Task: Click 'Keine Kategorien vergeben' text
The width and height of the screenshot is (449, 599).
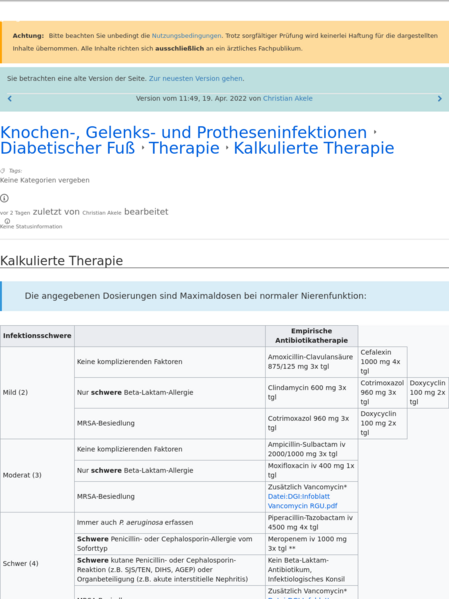Action: pyautogui.click(x=45, y=180)
